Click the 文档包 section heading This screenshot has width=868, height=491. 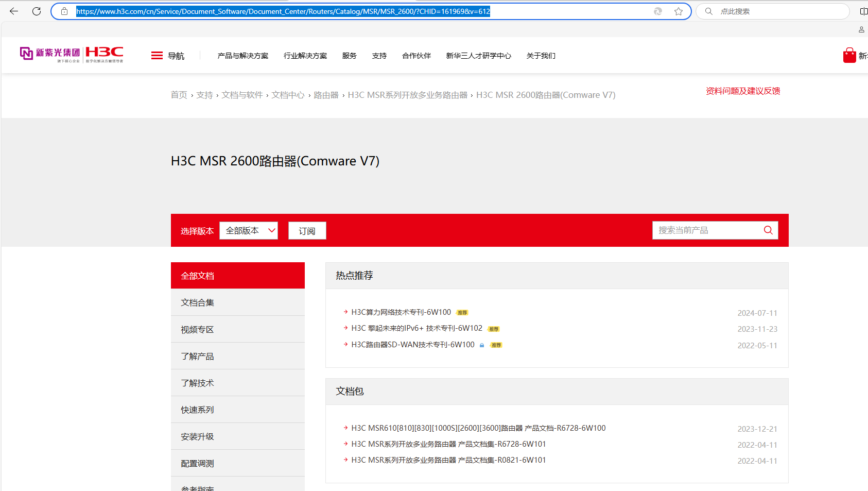point(350,392)
